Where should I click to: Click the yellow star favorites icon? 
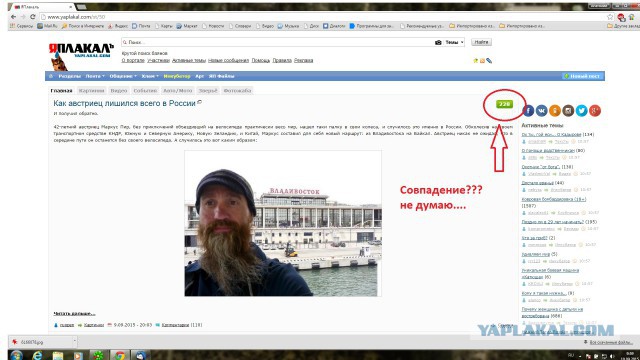coord(475,61)
